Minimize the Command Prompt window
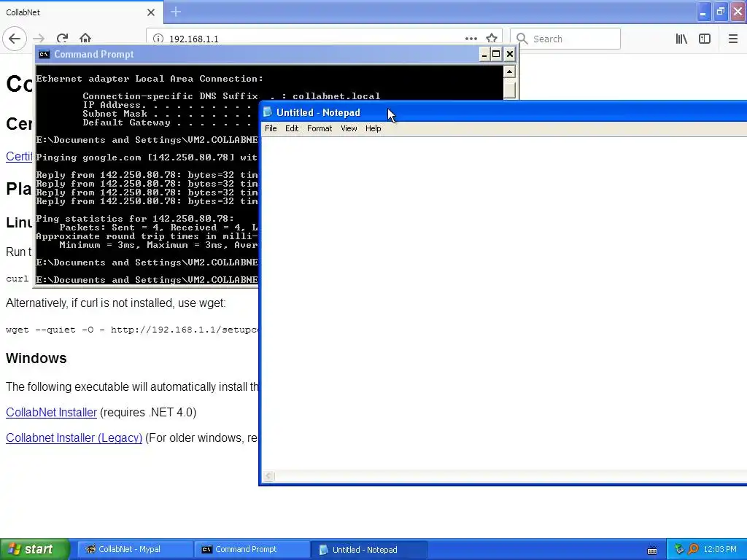 484,54
